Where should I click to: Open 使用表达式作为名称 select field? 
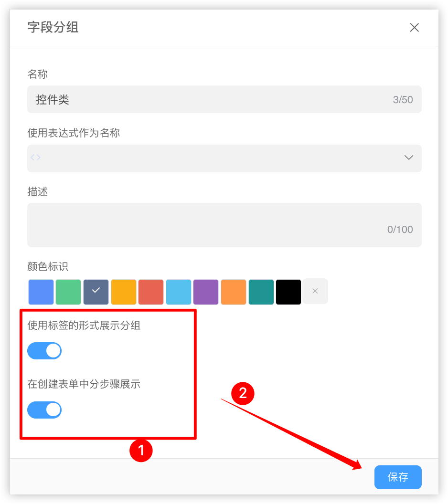click(224, 158)
